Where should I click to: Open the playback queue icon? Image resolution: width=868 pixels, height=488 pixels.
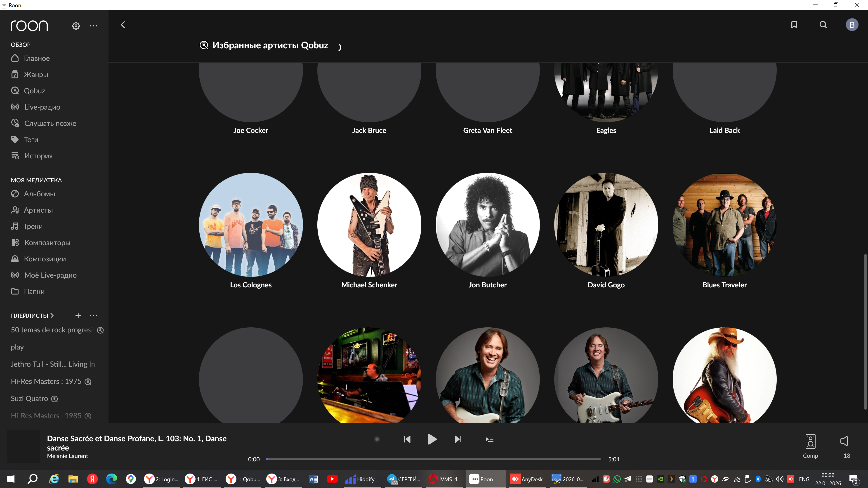coord(489,439)
